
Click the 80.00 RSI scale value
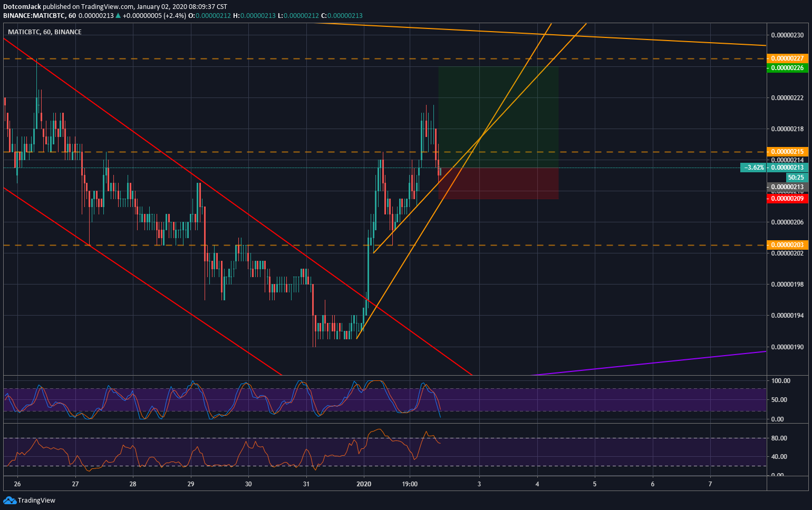coord(779,438)
